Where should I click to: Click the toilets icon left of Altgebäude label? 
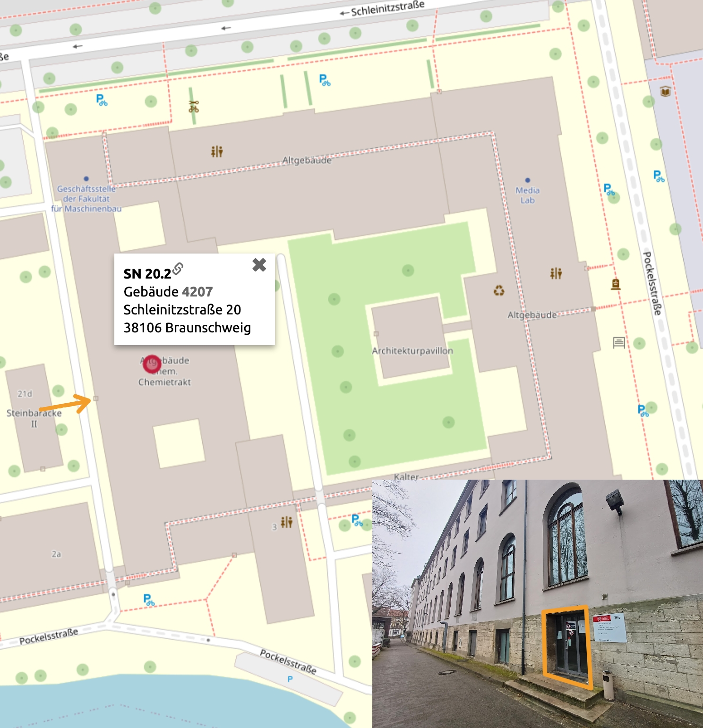[x=217, y=152]
